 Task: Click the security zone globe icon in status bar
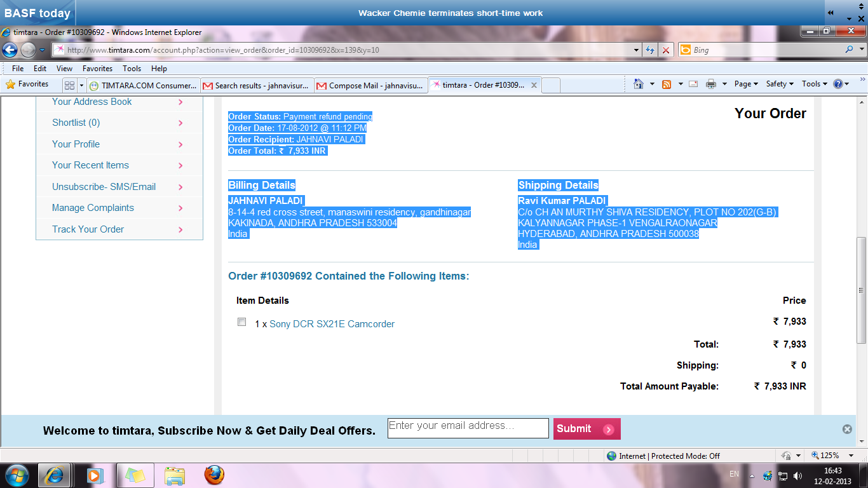[x=611, y=456]
